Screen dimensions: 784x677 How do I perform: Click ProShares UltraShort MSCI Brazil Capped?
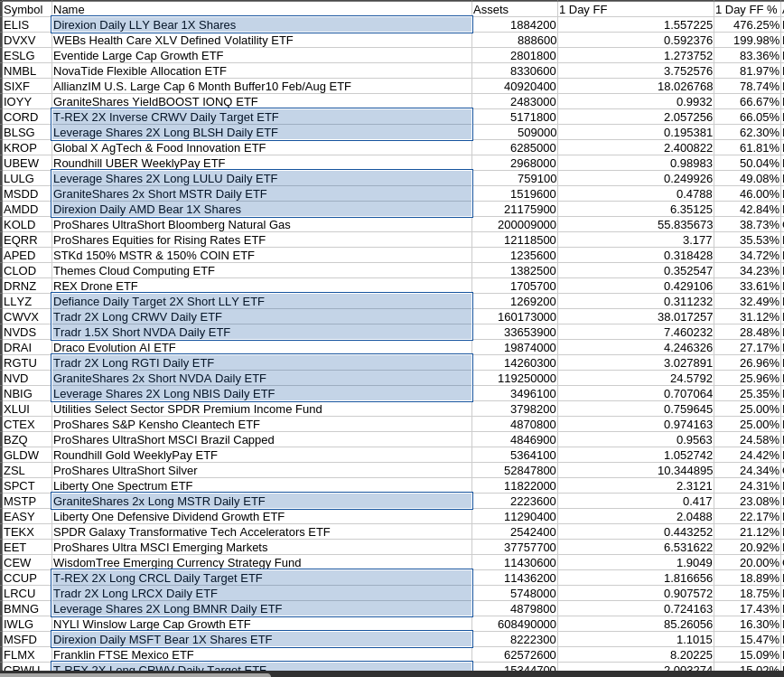point(262,440)
